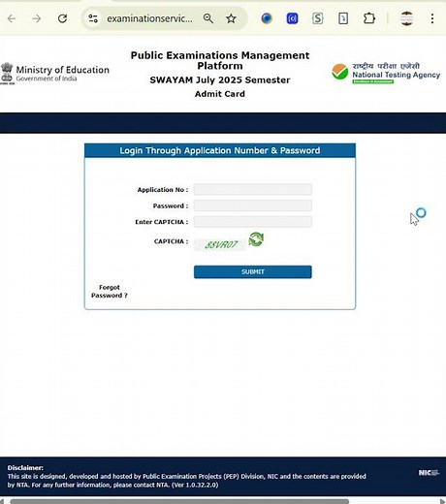Focus the Enter CAPTCHA field
446x504 pixels.
253,222
